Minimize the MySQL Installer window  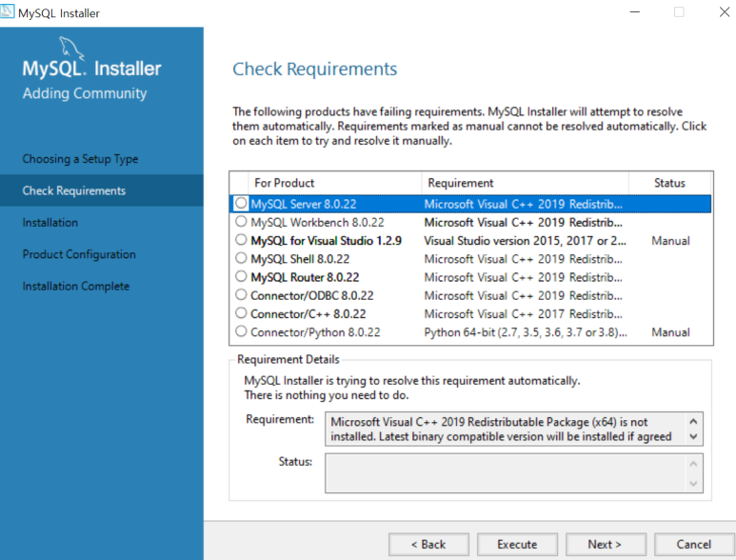(635, 12)
